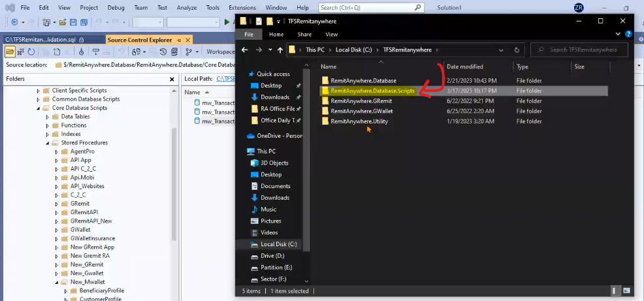The image size is (644, 301).
Task: Open the Branch icon dropdown arrow
Action: point(197,52)
